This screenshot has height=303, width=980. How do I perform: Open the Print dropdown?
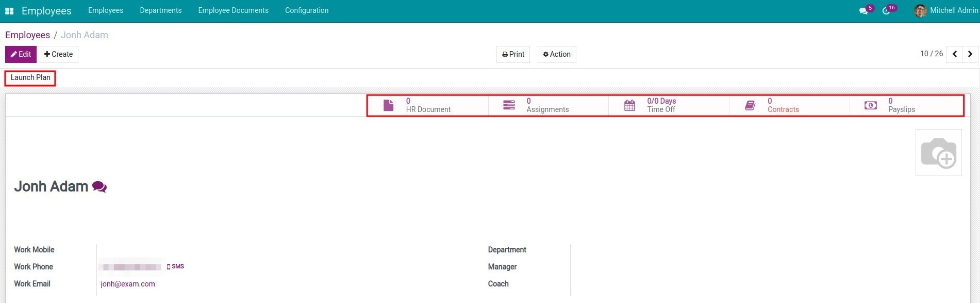(x=513, y=54)
